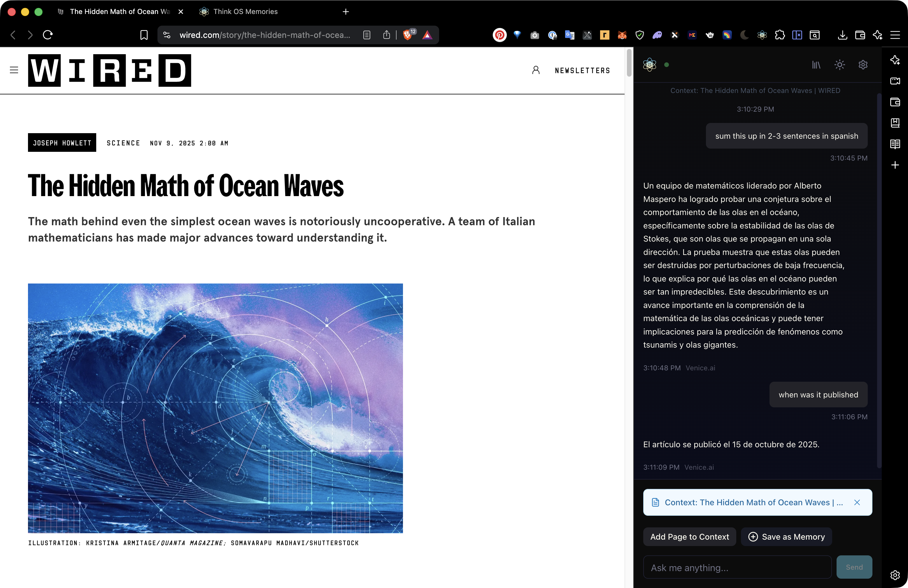Click Add Page to Context button
The image size is (908, 588).
689,536
